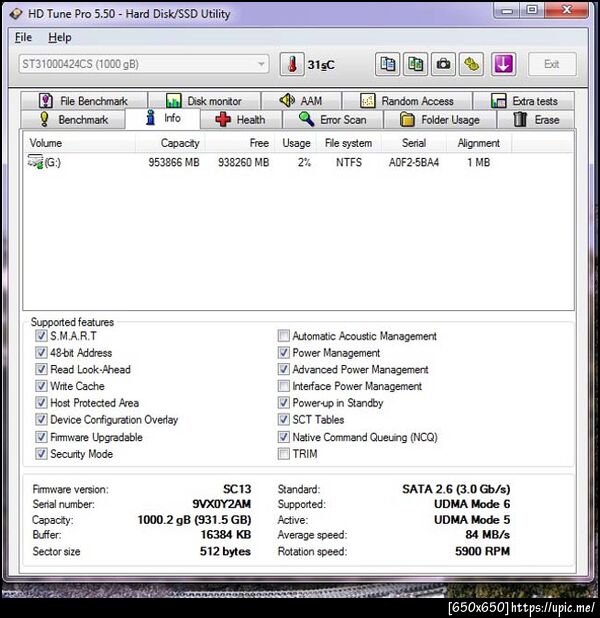Switch to the Random Access tab
Viewport: 600px width, 618px height.
pos(407,101)
